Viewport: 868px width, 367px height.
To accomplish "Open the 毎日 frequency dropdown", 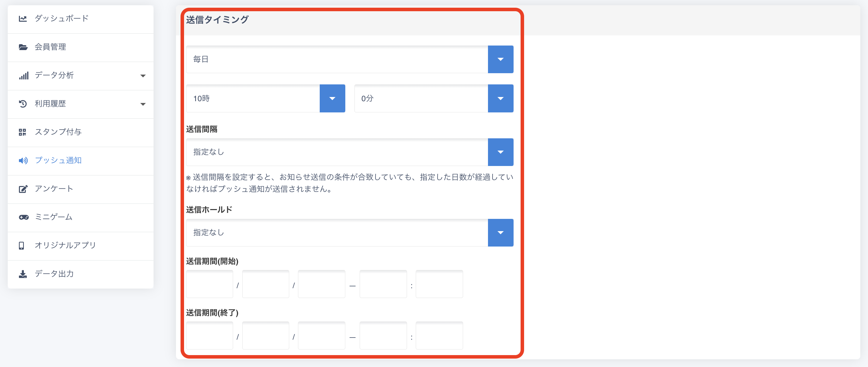I will point(500,59).
